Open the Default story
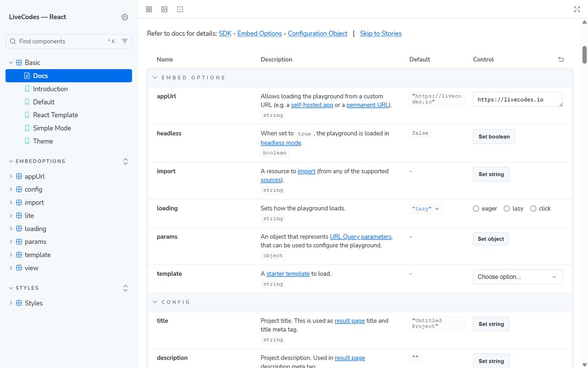Image resolution: width=588 pixels, height=368 pixels. point(44,102)
